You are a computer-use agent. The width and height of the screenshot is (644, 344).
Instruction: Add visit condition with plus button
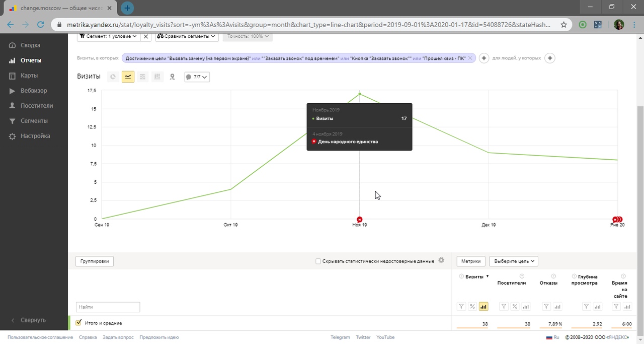[x=484, y=58]
